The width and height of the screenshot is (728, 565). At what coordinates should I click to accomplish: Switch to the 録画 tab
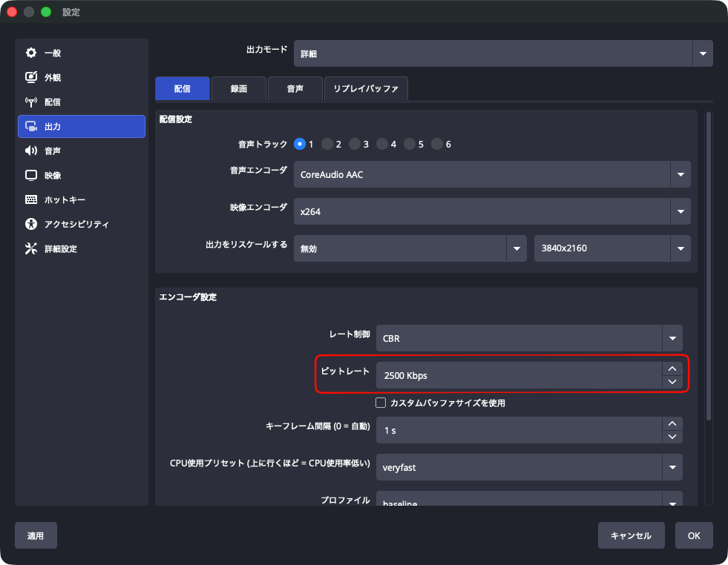(x=239, y=88)
